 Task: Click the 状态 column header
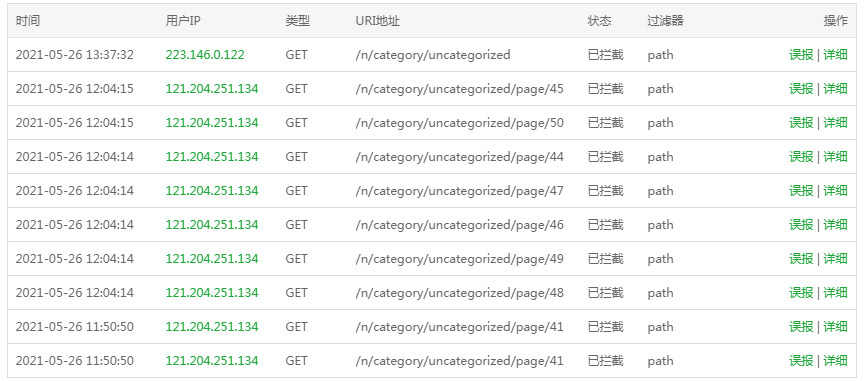pyautogui.click(x=600, y=21)
